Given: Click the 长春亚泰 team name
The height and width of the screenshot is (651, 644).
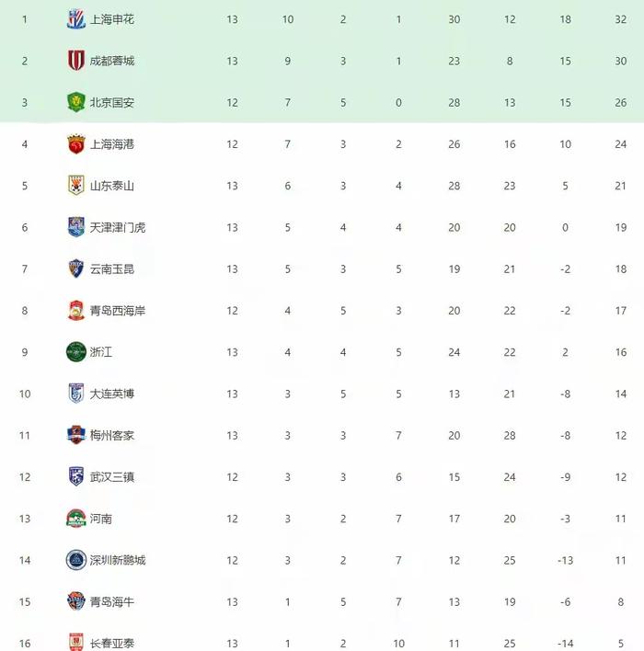Looking at the screenshot, I should click(112, 643).
